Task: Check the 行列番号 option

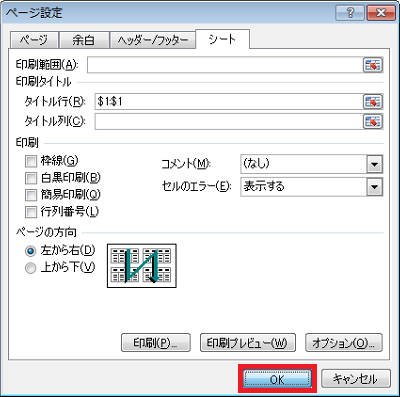Action: 31,212
